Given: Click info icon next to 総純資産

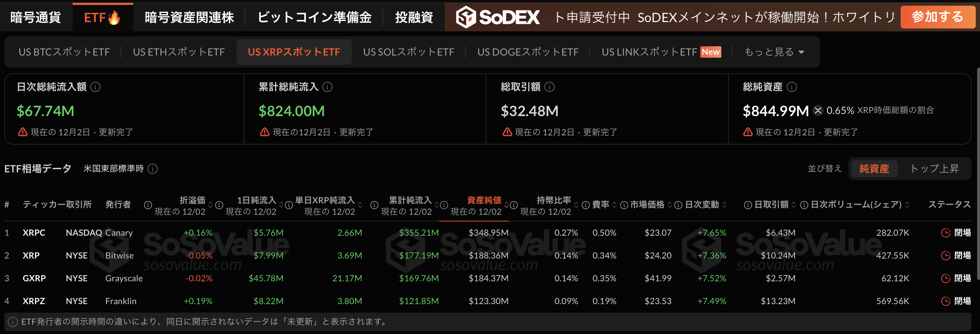Looking at the screenshot, I should pos(791,87).
